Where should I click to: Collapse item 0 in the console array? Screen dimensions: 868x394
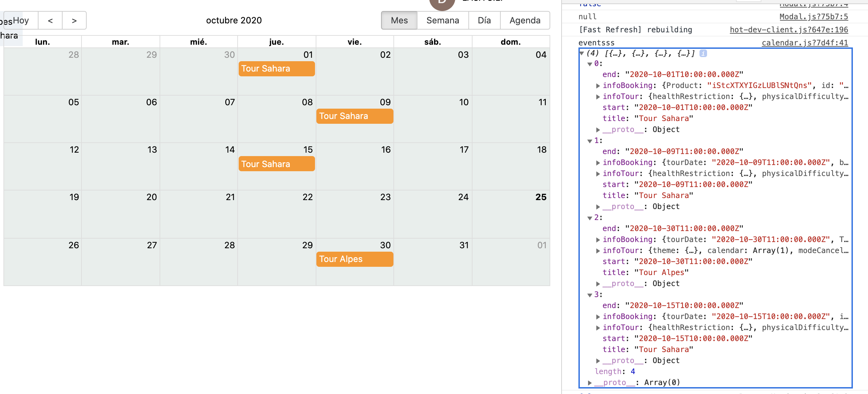[589, 64]
